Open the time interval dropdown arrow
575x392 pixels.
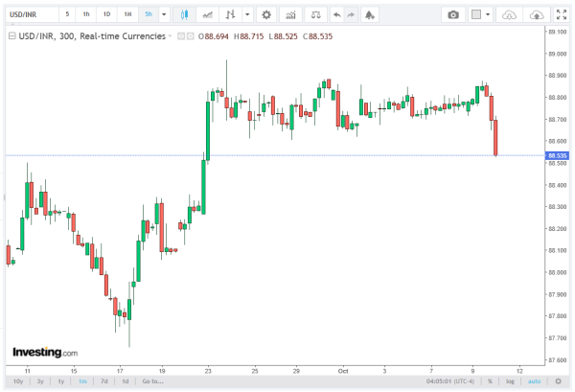[x=164, y=15]
